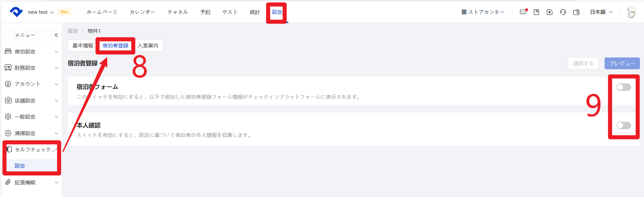Turn on the 本人確認 switch

coord(623,125)
